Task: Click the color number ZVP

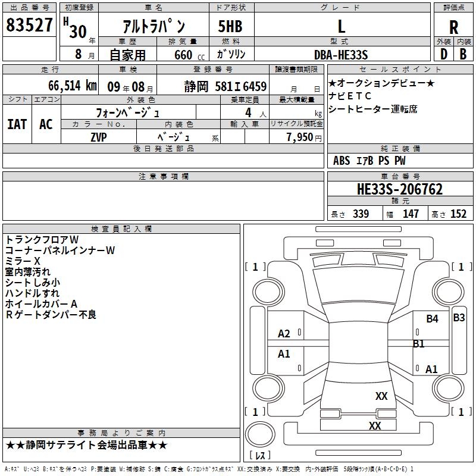Action: 99,136
